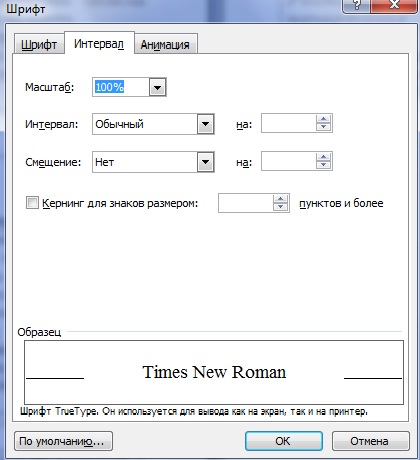Image resolution: width=420 pixels, height=460 pixels.
Task: Decrease the Интервал 'на' spinner value
Action: tap(323, 127)
